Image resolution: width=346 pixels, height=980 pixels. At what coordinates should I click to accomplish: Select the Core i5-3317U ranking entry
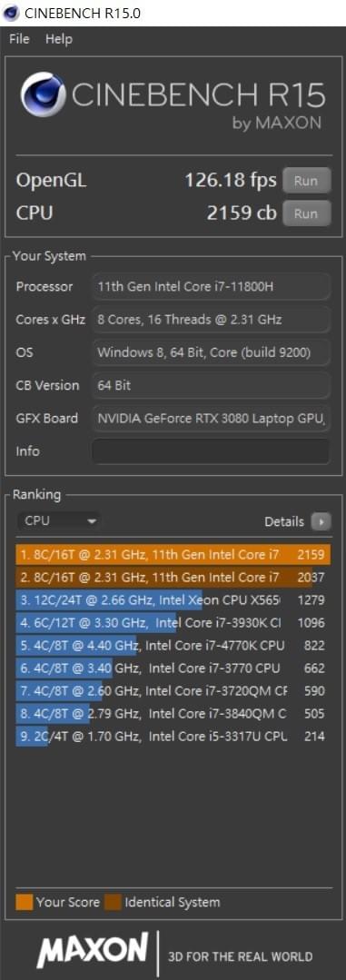click(x=173, y=737)
